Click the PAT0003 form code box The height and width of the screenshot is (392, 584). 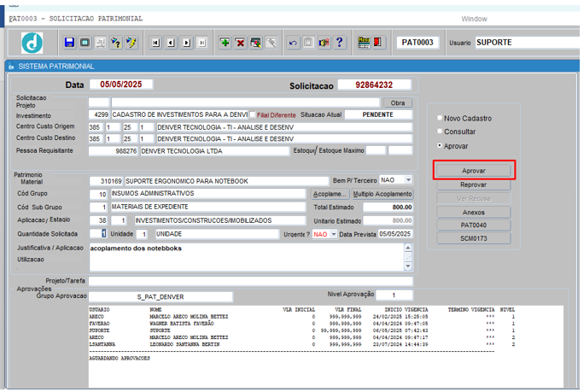click(418, 43)
